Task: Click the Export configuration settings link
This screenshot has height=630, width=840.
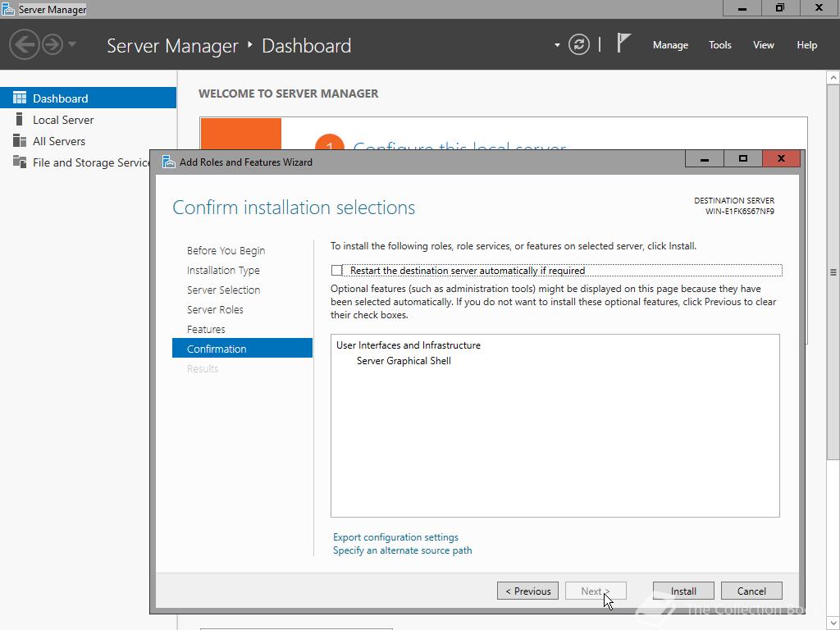Action: pyautogui.click(x=395, y=537)
